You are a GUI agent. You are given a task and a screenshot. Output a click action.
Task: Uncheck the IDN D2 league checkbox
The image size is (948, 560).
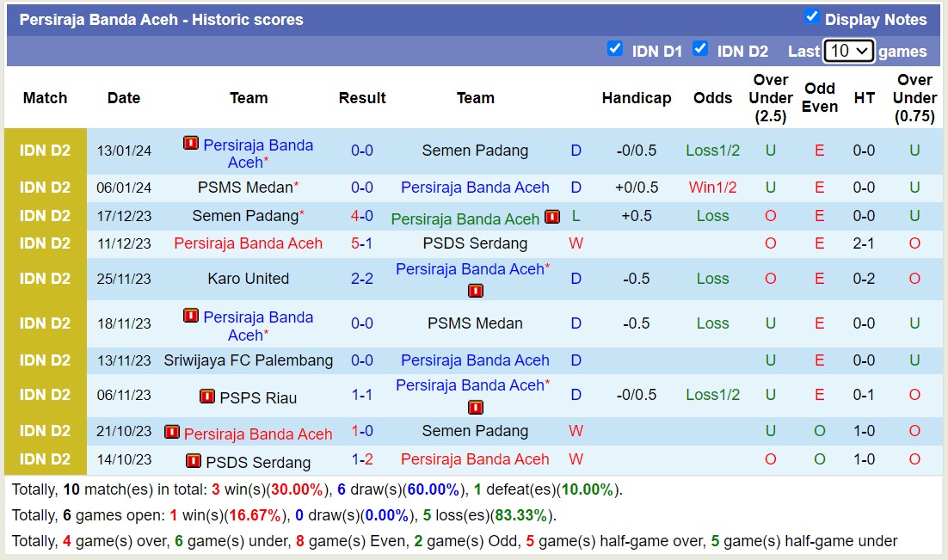[x=699, y=50]
